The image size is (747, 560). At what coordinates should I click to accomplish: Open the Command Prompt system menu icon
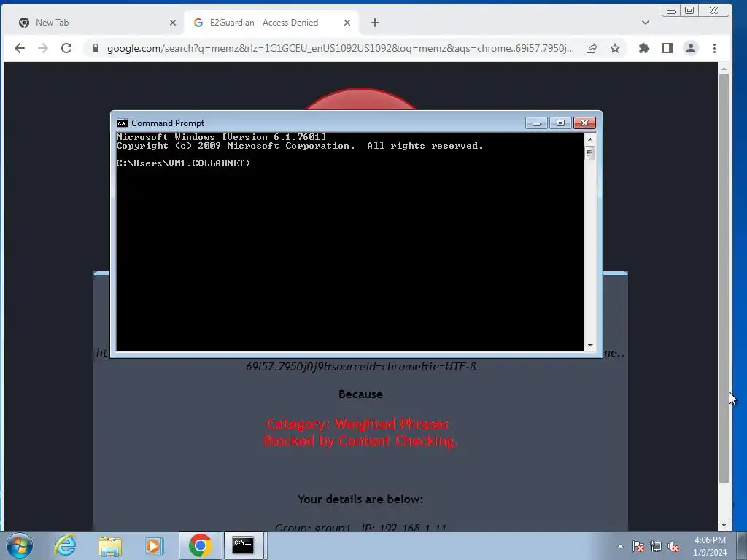point(123,122)
